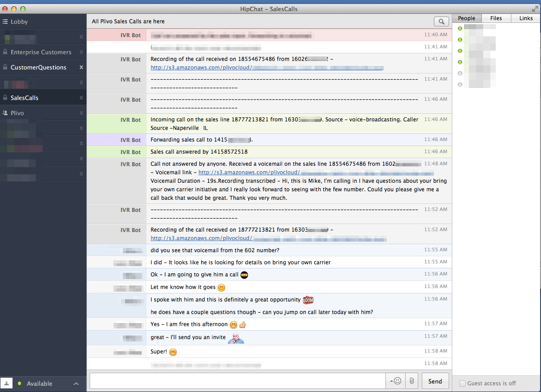Switch to the People tab
Image resolution: width=541 pixels, height=392 pixels.
pos(467,18)
